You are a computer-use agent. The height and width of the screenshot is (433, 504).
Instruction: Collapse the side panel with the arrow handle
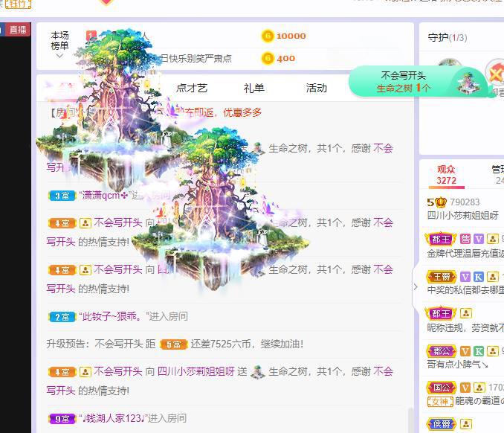tap(416, 286)
